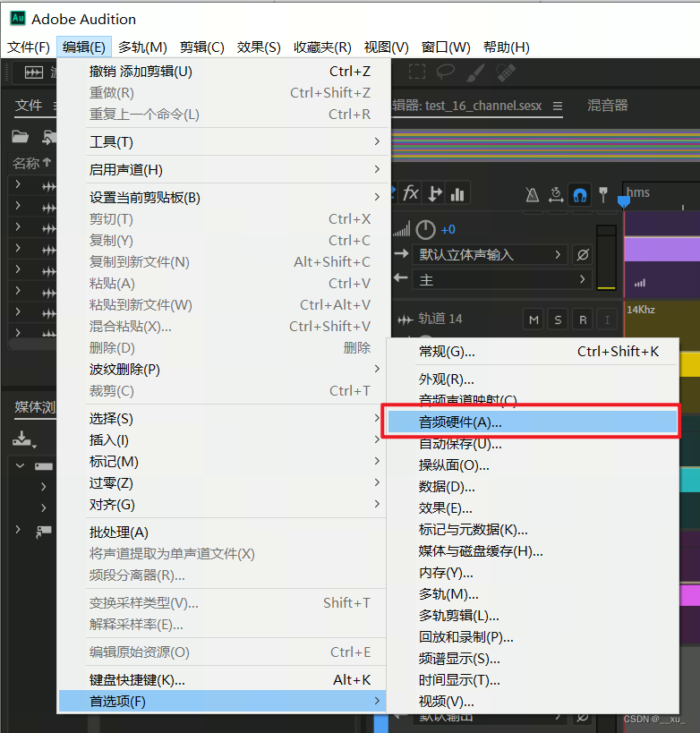Click the import download icon in Media Browser
The width and height of the screenshot is (700, 733).
point(23,439)
